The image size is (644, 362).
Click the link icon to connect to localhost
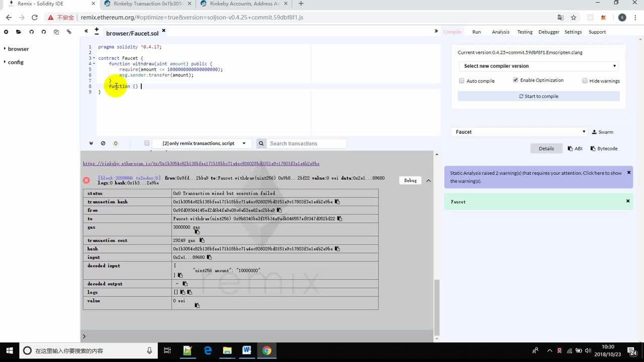click(x=69, y=32)
